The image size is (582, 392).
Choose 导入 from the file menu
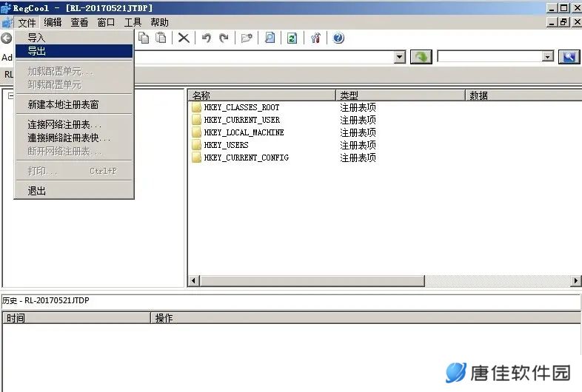click(x=74, y=38)
